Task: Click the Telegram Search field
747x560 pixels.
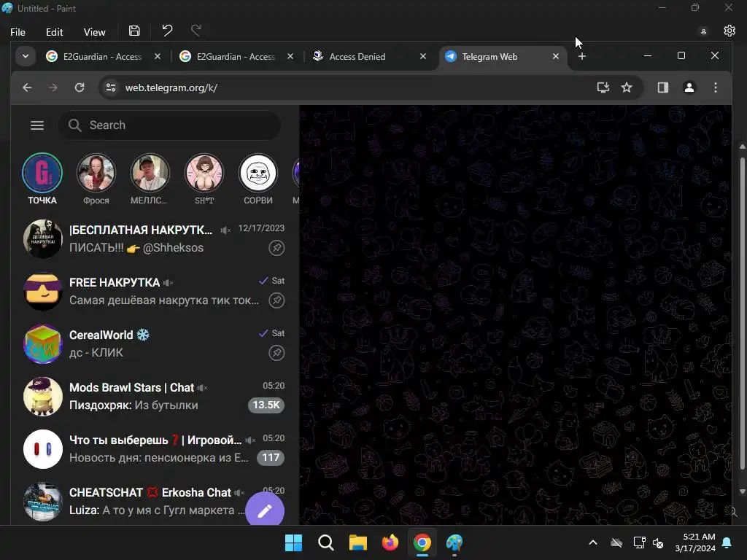Action: pyautogui.click(x=169, y=125)
